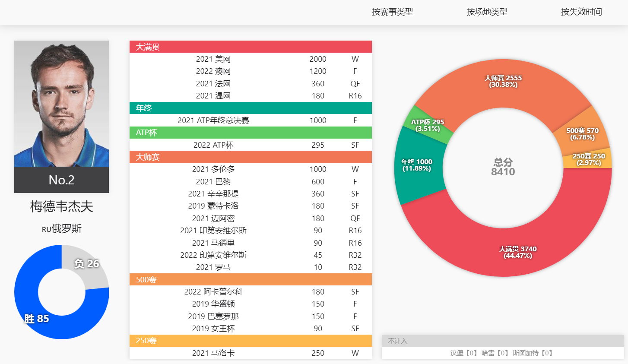Switch to 按场地类型 tab
This screenshot has height=364, width=628.
[487, 12]
